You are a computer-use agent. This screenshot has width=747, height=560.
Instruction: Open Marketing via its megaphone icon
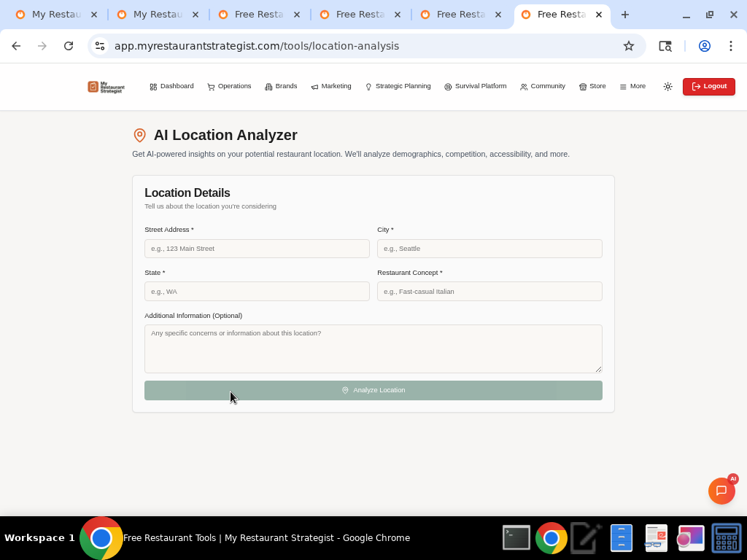point(314,86)
